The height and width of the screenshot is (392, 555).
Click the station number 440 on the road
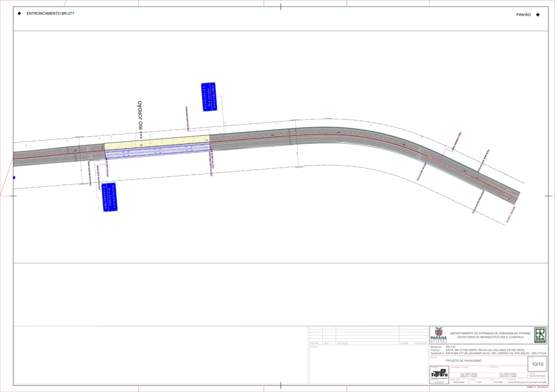point(338,132)
